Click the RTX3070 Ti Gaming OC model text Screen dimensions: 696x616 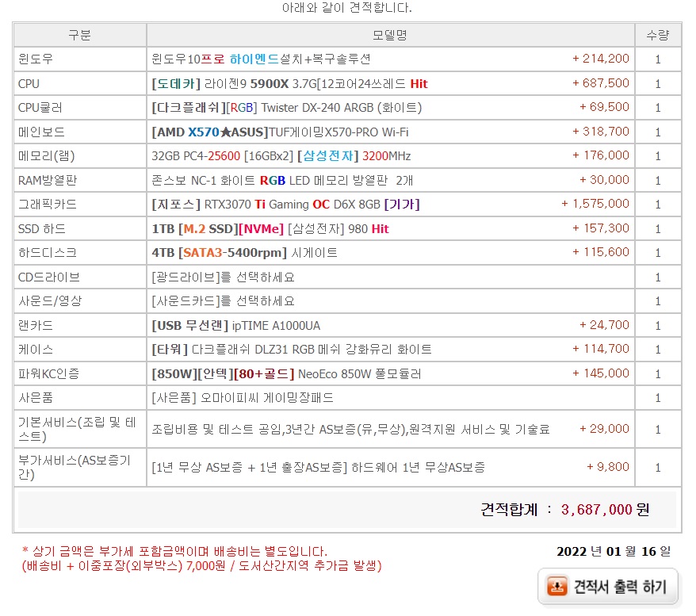pyautogui.click(x=286, y=205)
